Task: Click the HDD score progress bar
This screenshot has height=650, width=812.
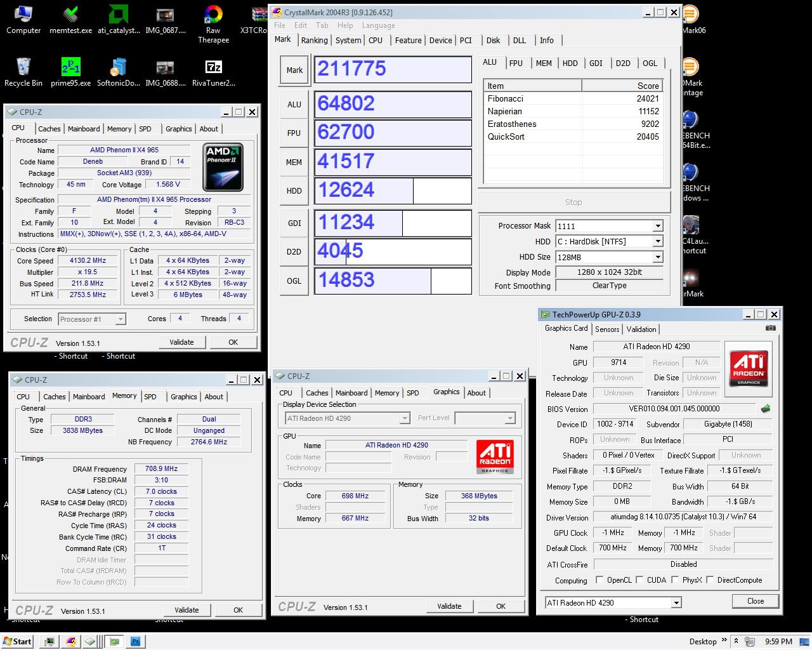Action: pyautogui.click(x=393, y=190)
